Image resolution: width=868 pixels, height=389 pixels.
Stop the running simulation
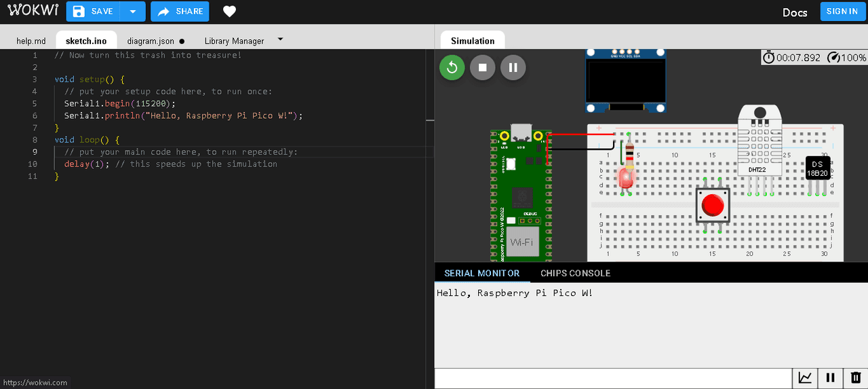click(483, 68)
